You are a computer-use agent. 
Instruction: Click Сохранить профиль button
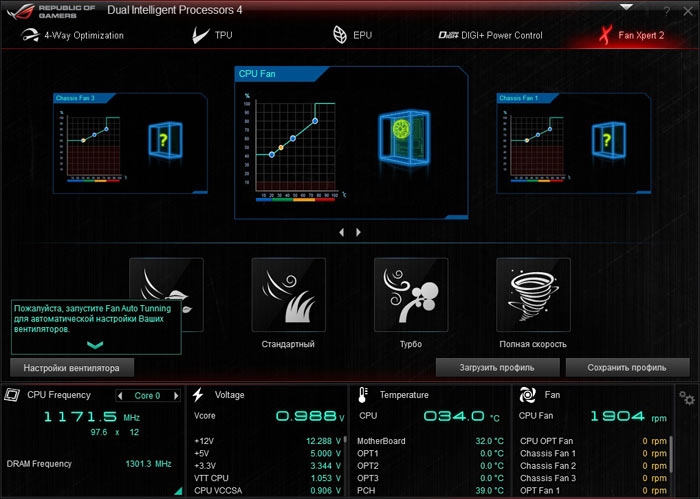point(627,367)
